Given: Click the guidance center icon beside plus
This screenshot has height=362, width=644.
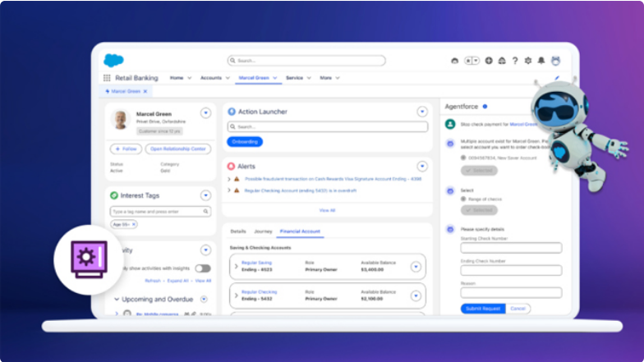Looking at the screenshot, I should 502,61.
